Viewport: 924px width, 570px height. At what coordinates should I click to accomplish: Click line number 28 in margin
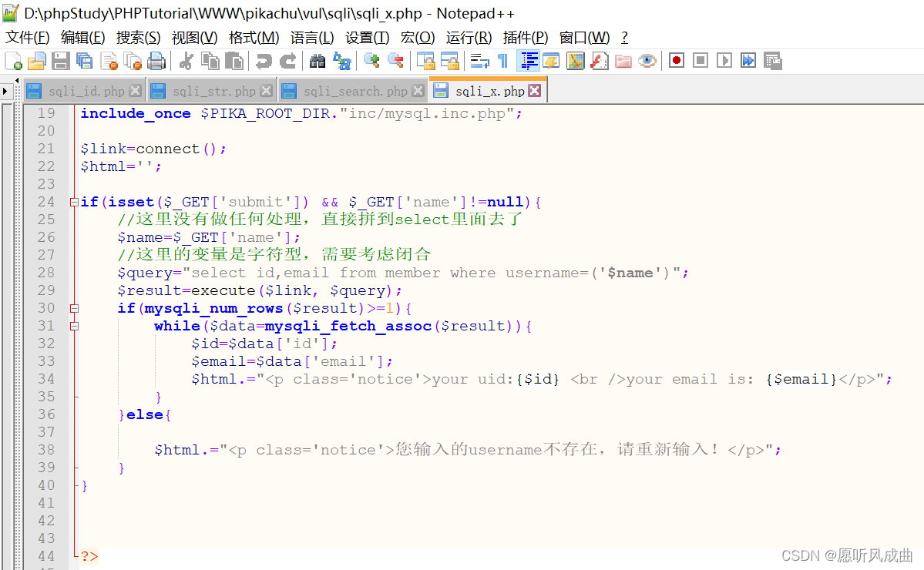point(46,273)
